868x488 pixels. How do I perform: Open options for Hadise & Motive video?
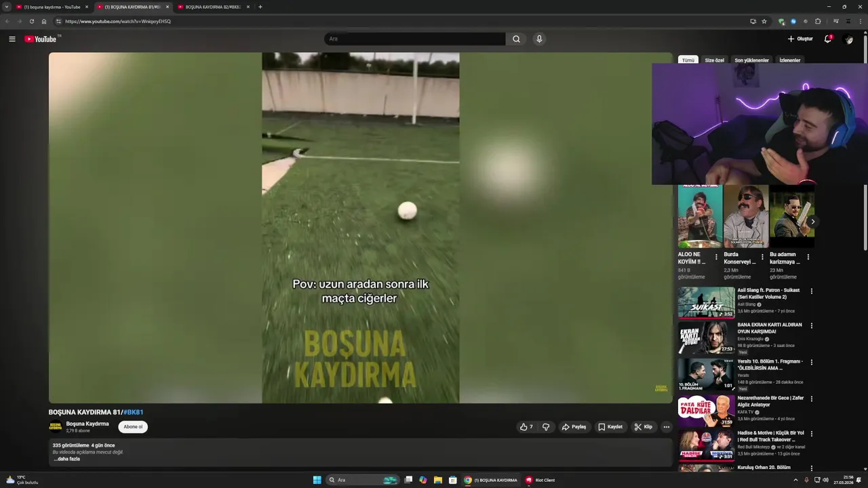811,434
